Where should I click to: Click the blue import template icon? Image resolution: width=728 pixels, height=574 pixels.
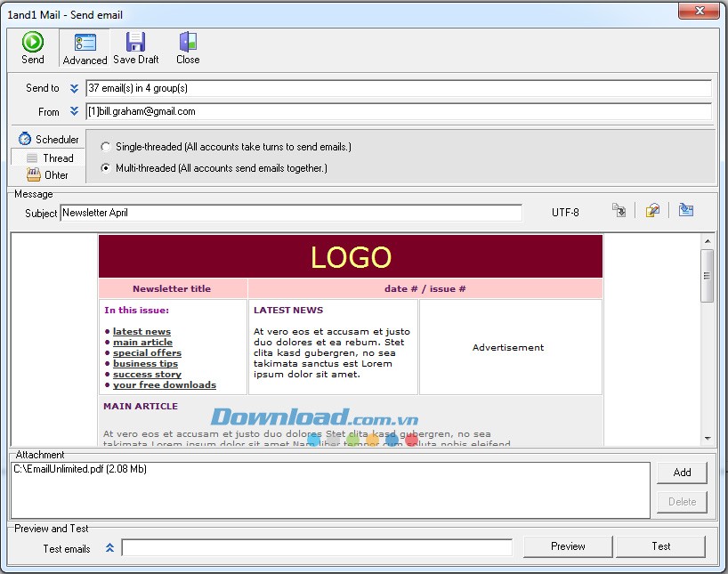(685, 211)
